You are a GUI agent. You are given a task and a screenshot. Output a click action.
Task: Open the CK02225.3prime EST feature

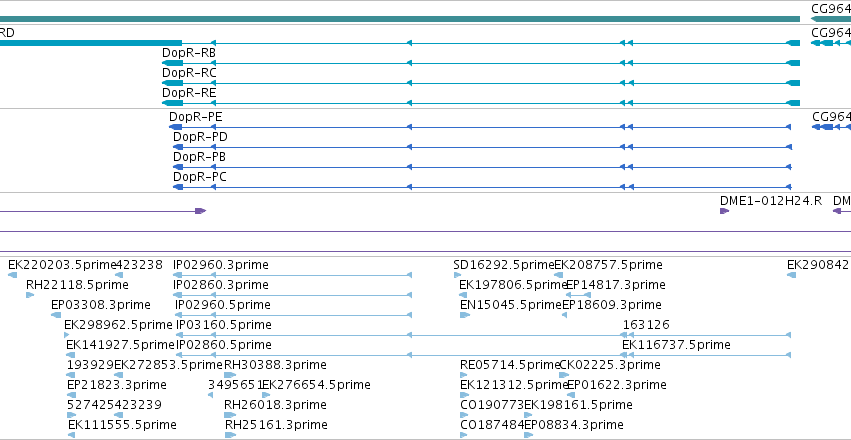tap(564, 375)
